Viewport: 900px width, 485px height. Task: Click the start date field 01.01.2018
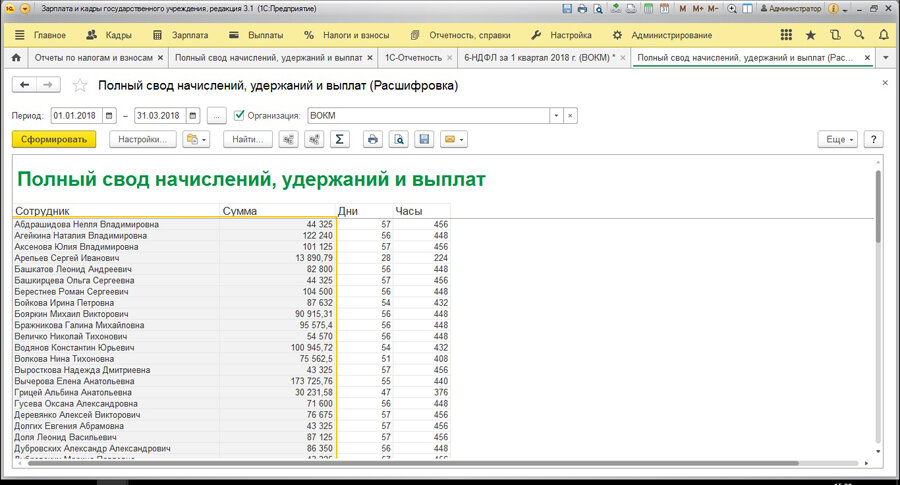point(76,115)
